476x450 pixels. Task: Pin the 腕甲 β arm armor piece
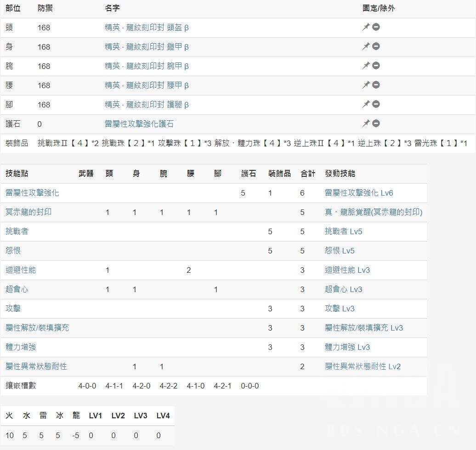point(366,66)
